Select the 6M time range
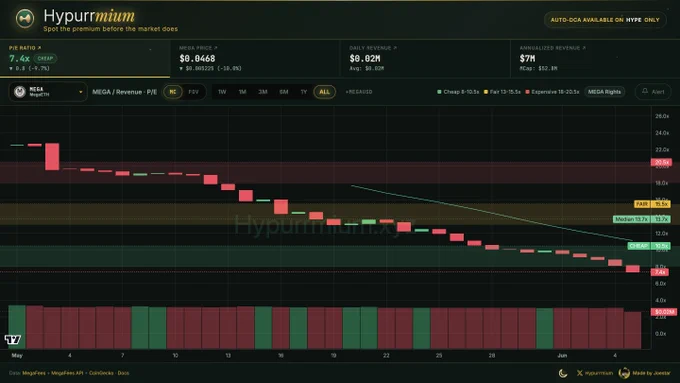 point(284,92)
